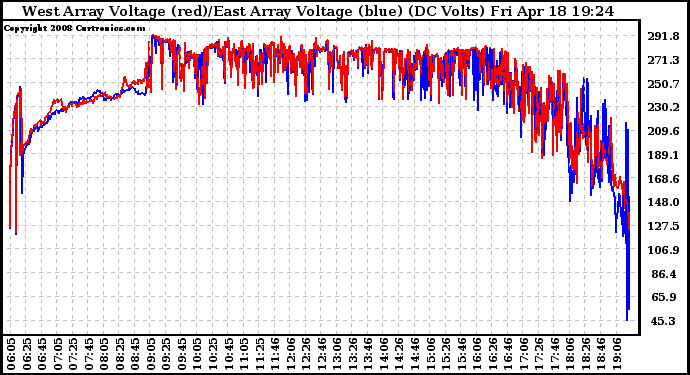Click the 14:46 time axis label
The width and height of the screenshot is (690, 375).
(415, 354)
